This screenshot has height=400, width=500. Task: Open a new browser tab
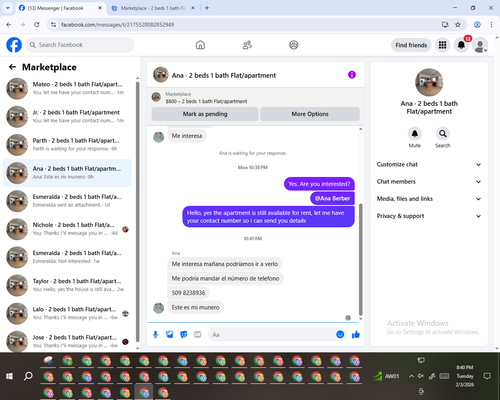pos(207,8)
